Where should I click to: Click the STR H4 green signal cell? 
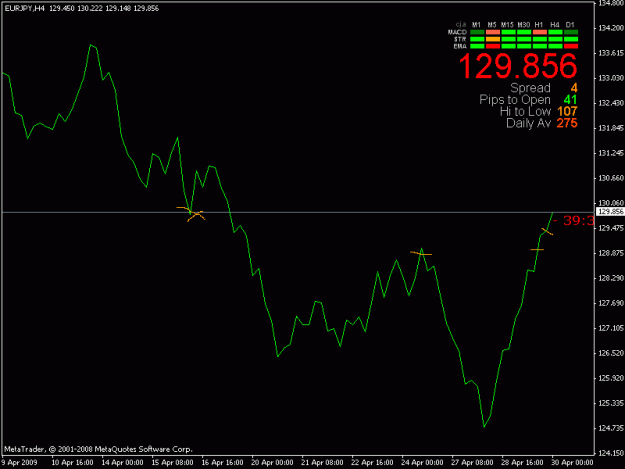555,39
